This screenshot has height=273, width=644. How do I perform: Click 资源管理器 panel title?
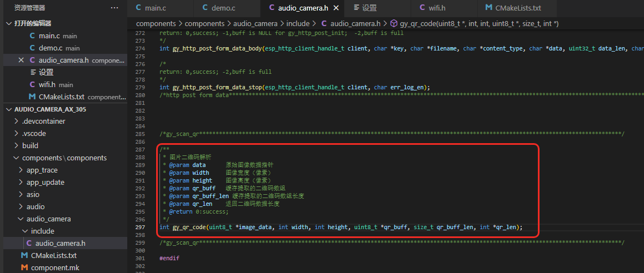[x=29, y=8]
